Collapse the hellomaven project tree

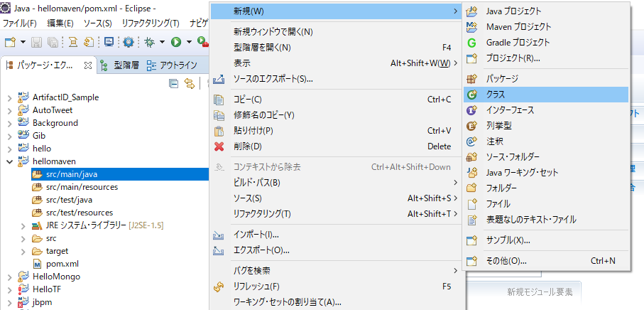tap(9, 161)
